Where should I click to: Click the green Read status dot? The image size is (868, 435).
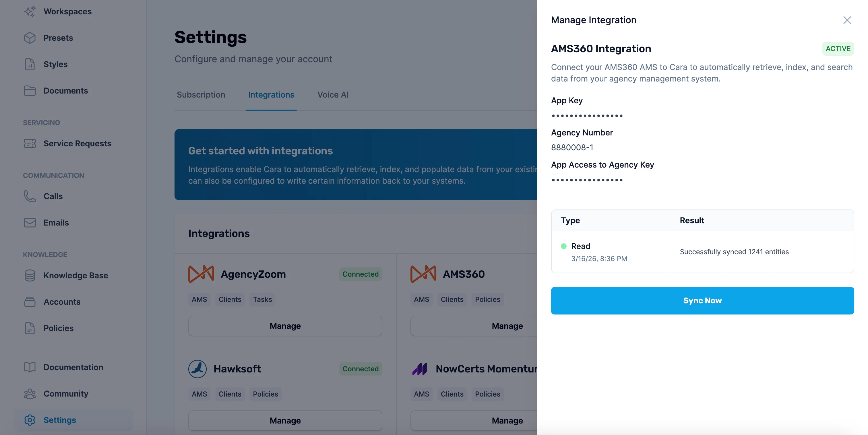[563, 246]
